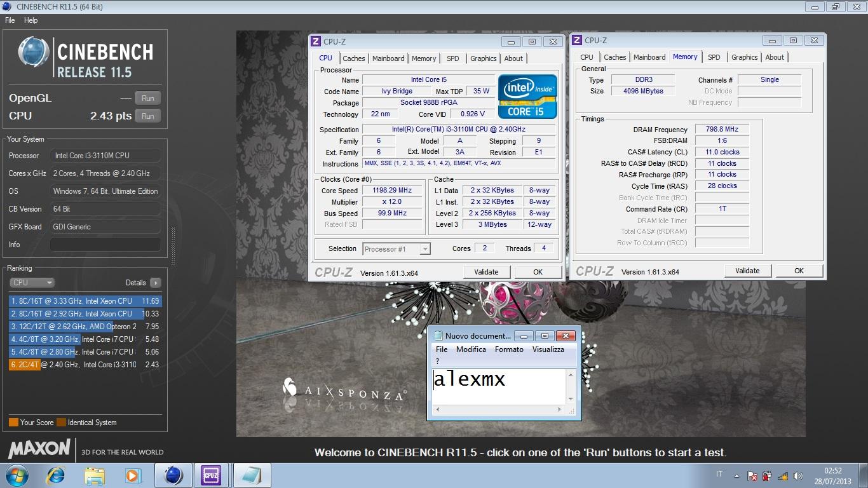Open the Cinebench Help menu
Screen dimensions: 868x488
31,20
